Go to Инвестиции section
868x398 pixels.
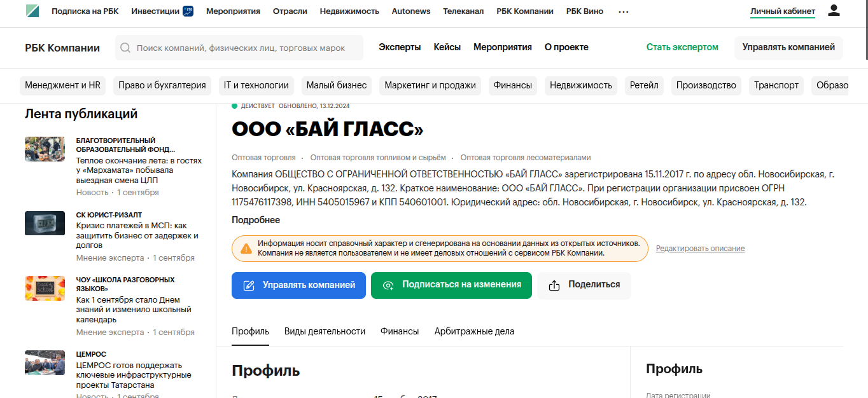pos(155,11)
